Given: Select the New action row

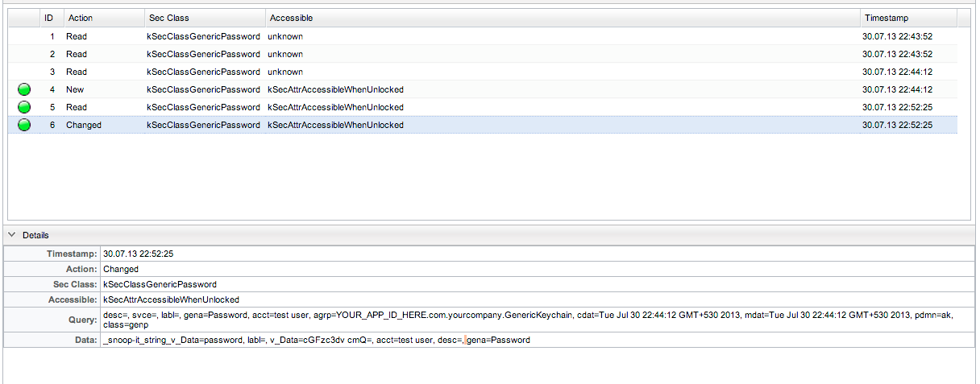Looking at the screenshot, I should pyautogui.click(x=75, y=89).
